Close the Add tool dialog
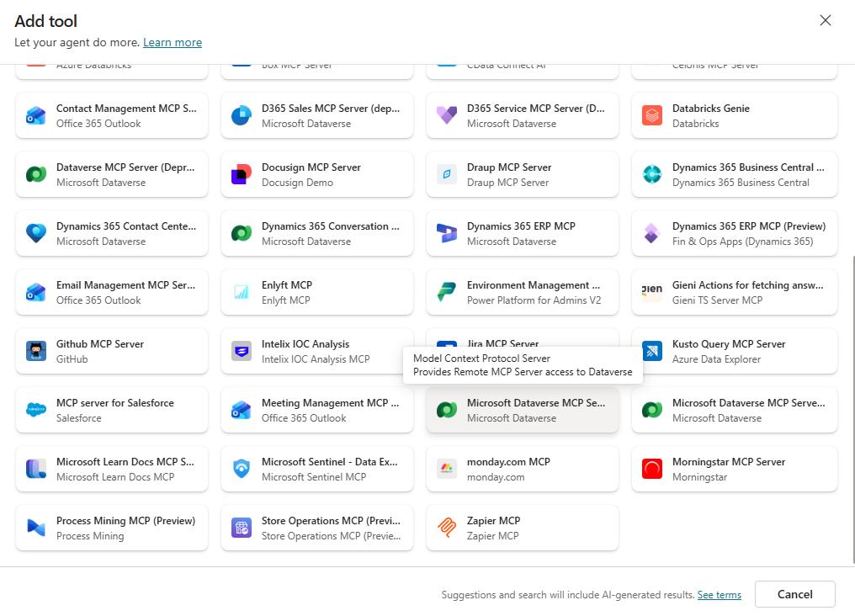Image resolution: width=855 pixels, height=616 pixels. pyautogui.click(x=825, y=21)
